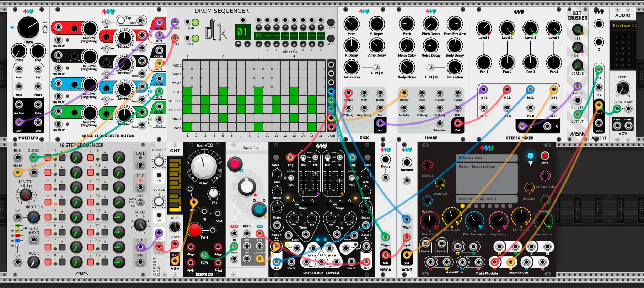Click the pink knob on liquid filter
644x288 pixels.
pos(235,164)
